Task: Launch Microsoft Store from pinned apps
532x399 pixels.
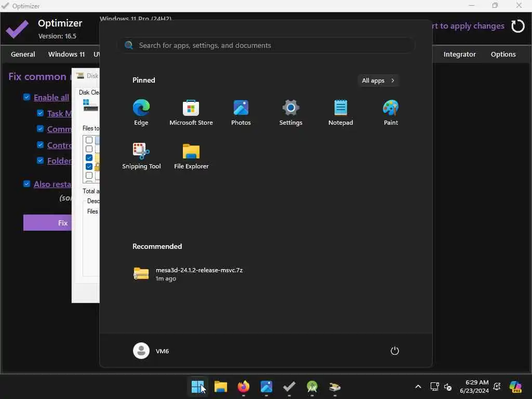Action: (191, 112)
